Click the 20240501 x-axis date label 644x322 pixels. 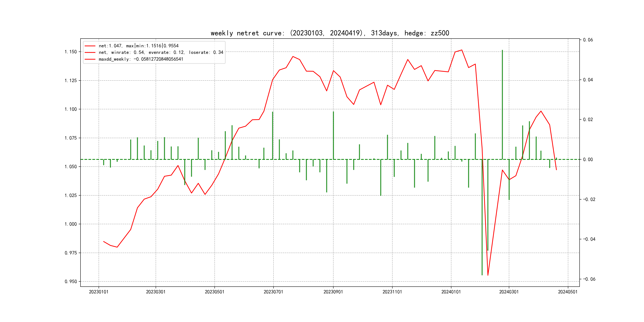[x=568, y=292]
